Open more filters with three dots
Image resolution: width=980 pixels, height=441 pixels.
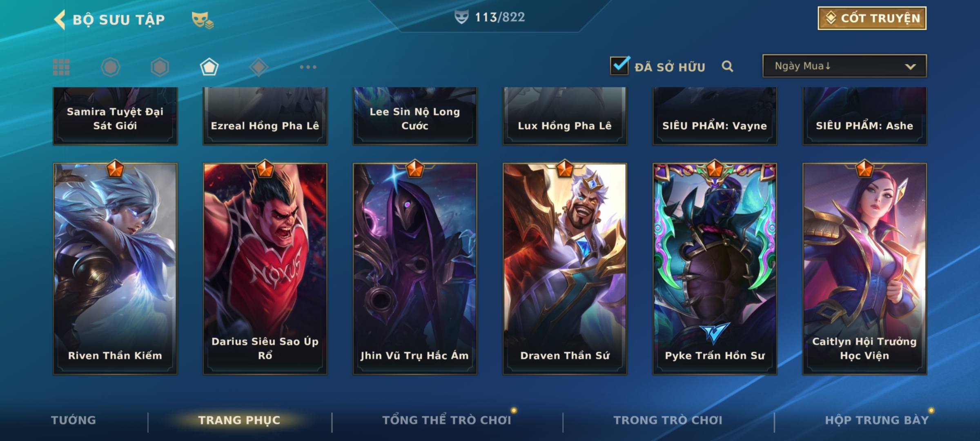[x=308, y=67]
